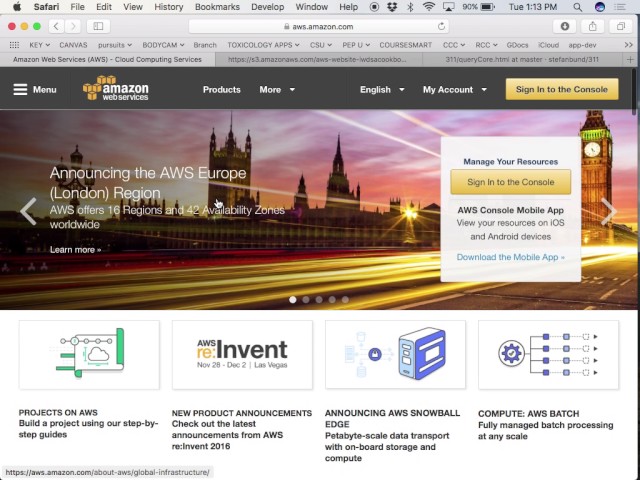Select the third carousel dot
The width and height of the screenshot is (640, 480).
[319, 300]
